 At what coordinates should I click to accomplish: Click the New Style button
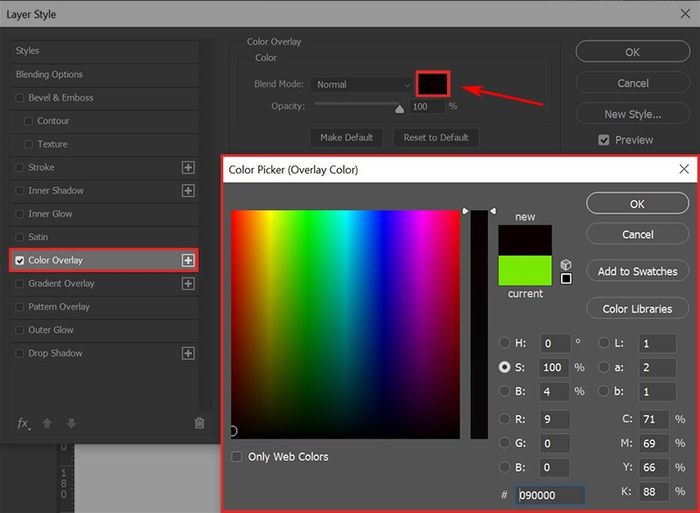633,114
